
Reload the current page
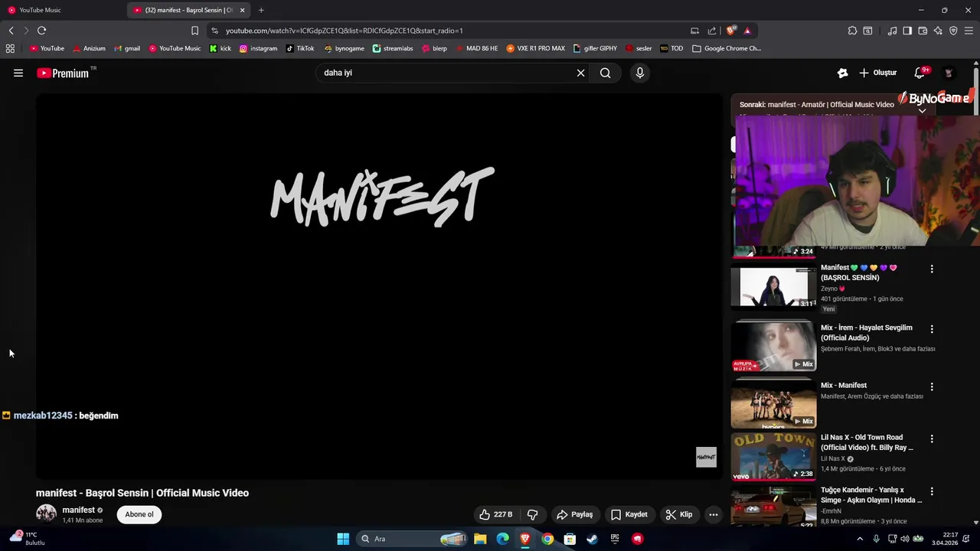tap(41, 31)
